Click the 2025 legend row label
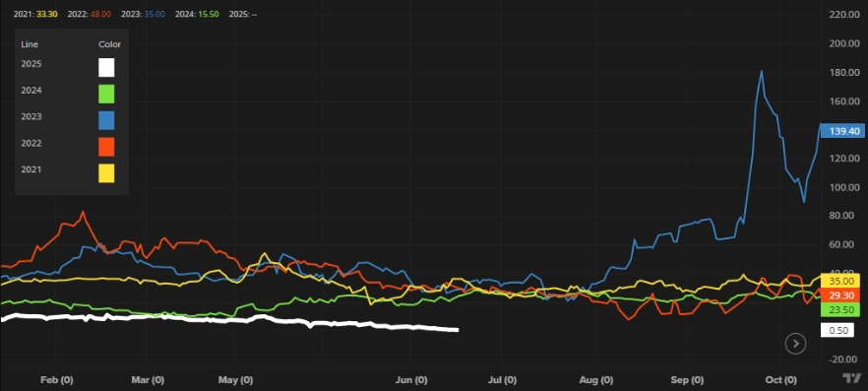Image resolution: width=868 pixels, height=391 pixels. [x=31, y=64]
